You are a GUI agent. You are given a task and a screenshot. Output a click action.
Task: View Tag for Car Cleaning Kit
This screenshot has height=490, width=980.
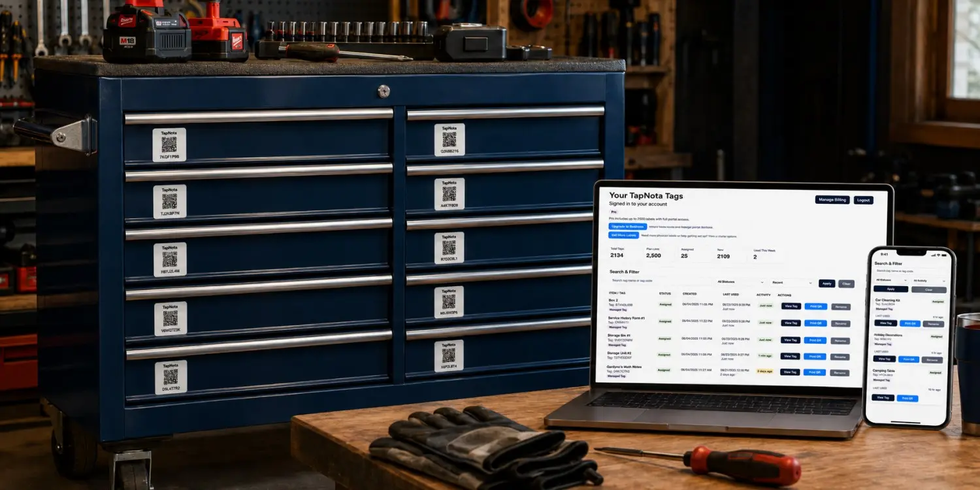pos(886,323)
